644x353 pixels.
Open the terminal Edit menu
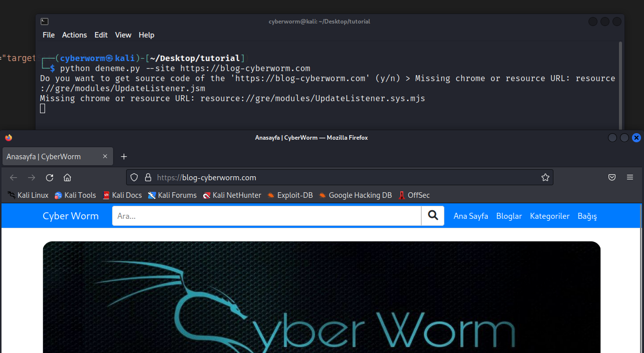tap(101, 35)
